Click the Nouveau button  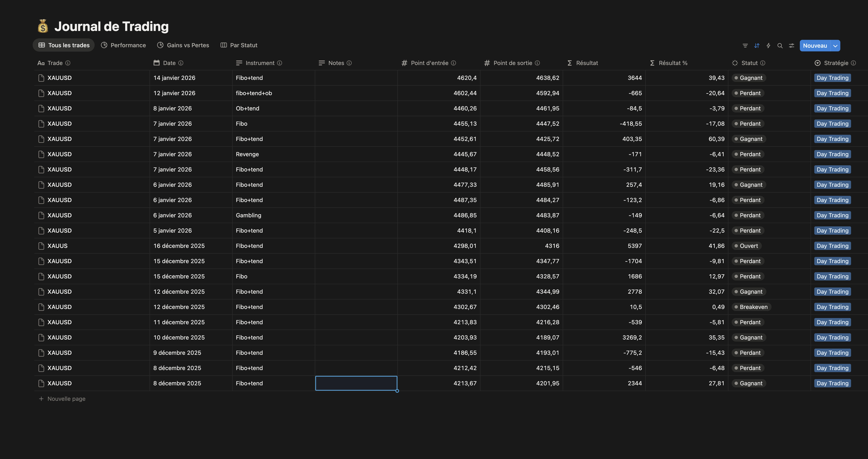(815, 45)
